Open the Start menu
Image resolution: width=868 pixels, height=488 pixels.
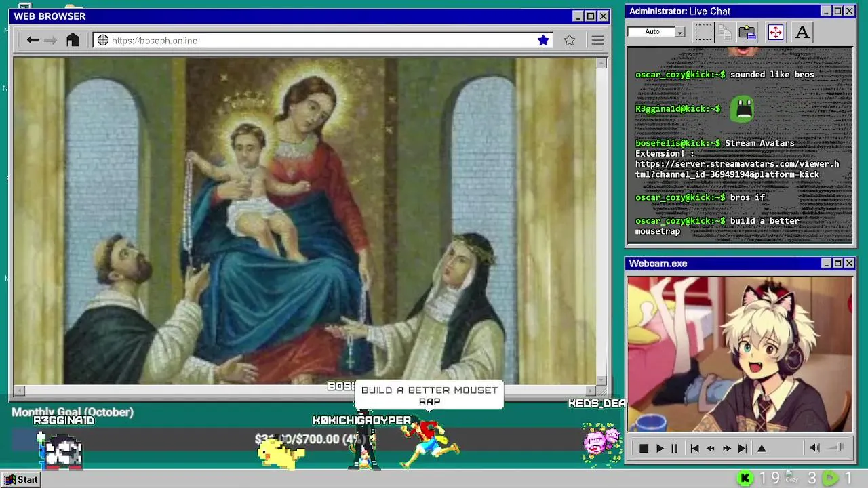coord(20,479)
